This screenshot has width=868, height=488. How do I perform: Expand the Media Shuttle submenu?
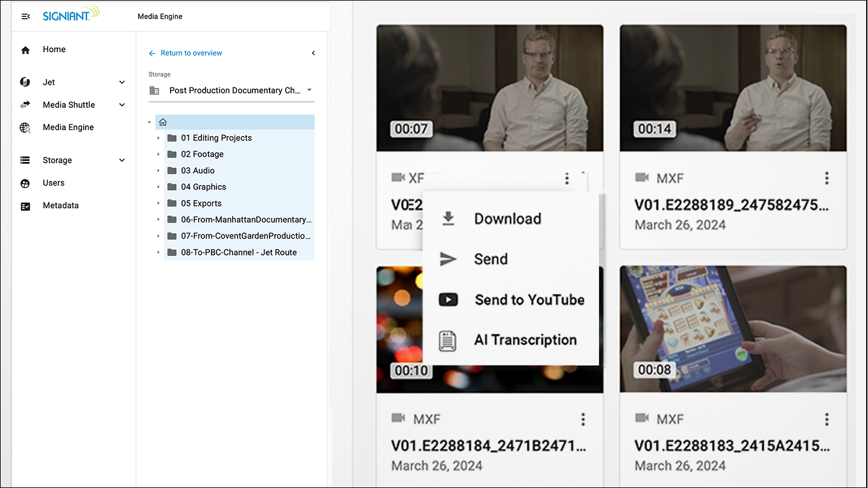pyautogui.click(x=122, y=105)
